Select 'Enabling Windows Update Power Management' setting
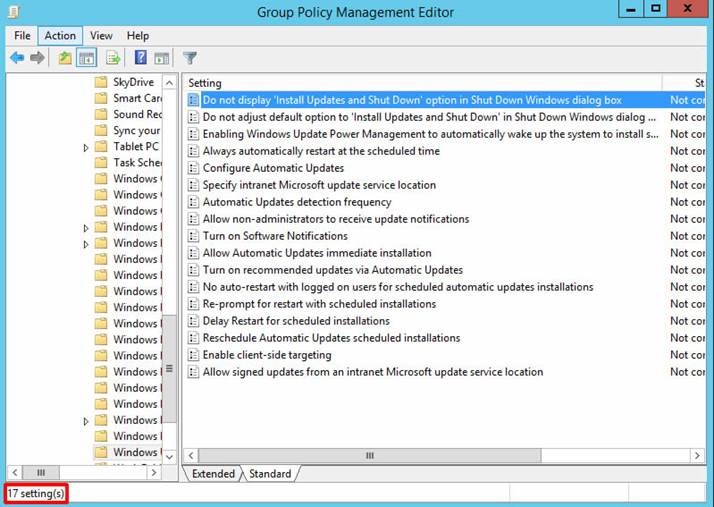 tap(430, 134)
